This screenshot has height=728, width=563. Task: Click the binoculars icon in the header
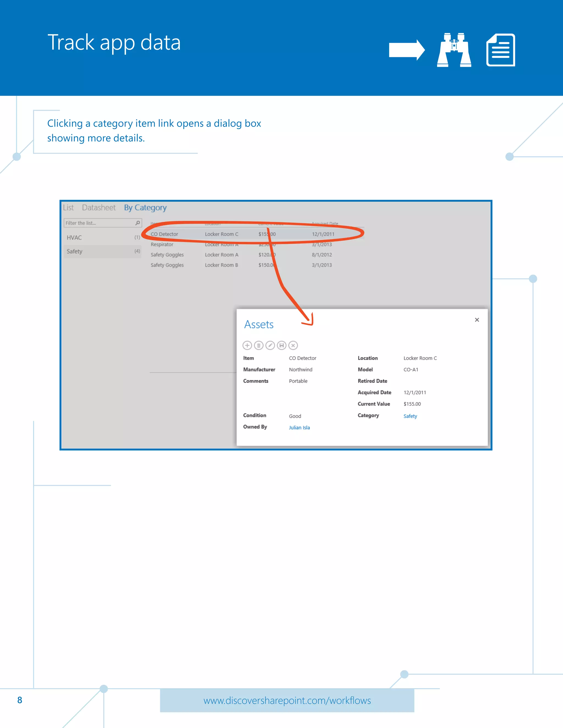coord(454,50)
